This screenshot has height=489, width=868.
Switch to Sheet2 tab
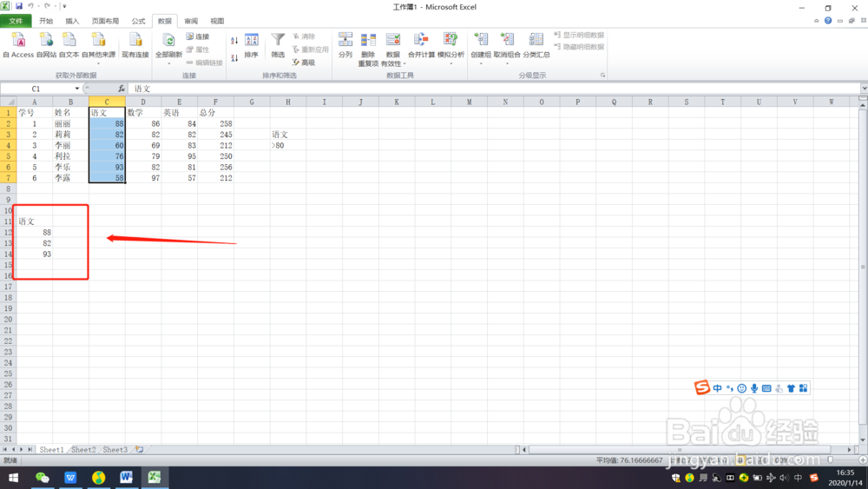(x=83, y=450)
